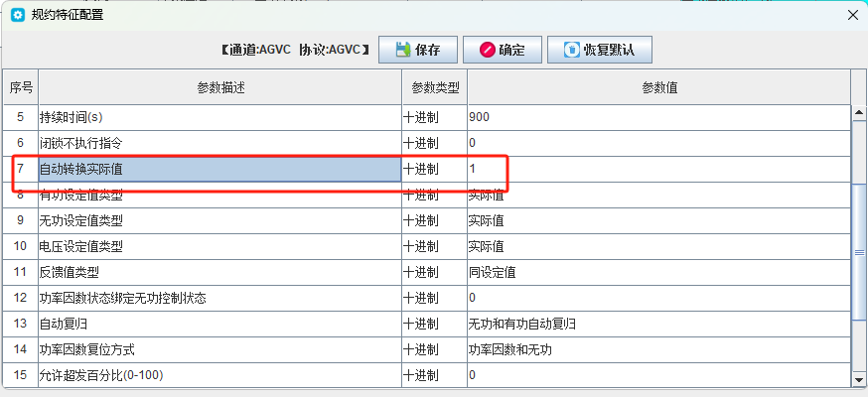Select the 自动转换实际值 row
Image resolution: width=868 pixels, height=397 pixels.
click(427, 169)
